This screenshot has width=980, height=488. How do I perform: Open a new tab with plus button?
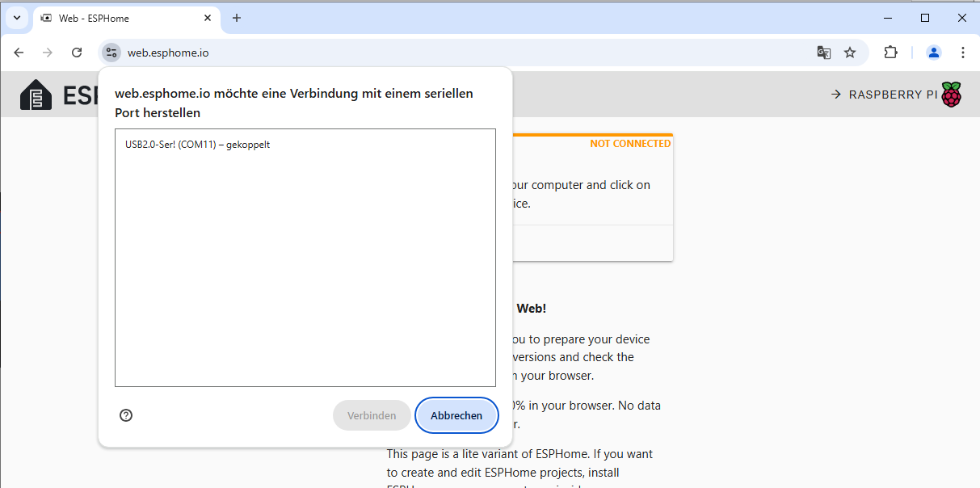coord(237,18)
